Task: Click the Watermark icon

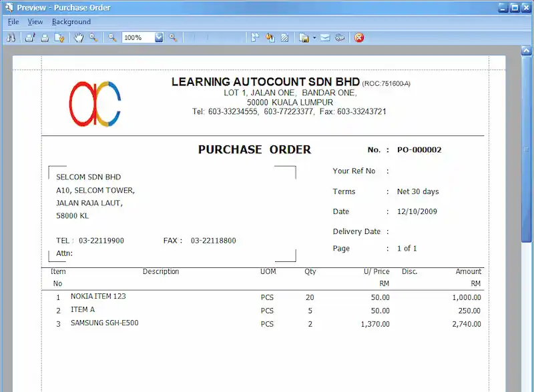Action: [x=285, y=37]
